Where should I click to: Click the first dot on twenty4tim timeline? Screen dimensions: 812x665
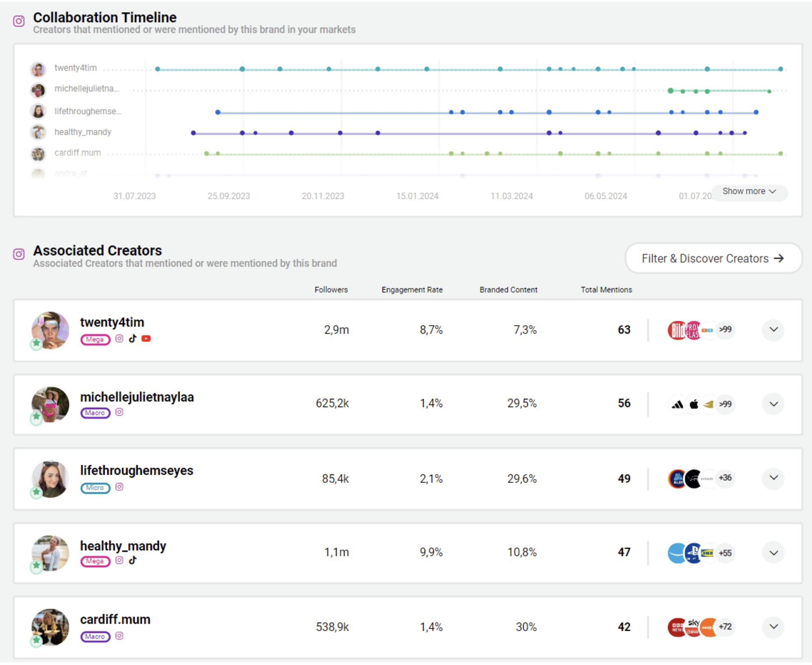coord(157,69)
